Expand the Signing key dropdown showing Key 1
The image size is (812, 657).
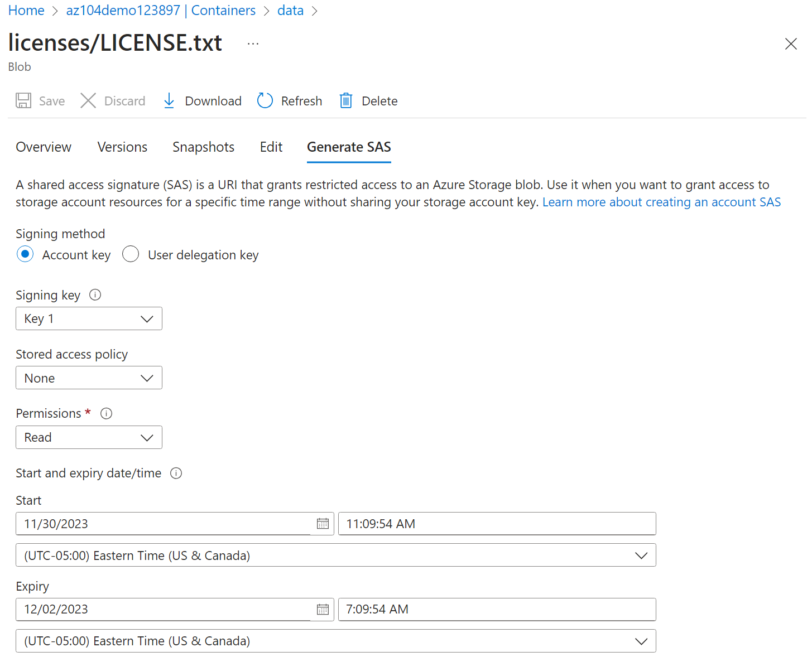pos(89,318)
